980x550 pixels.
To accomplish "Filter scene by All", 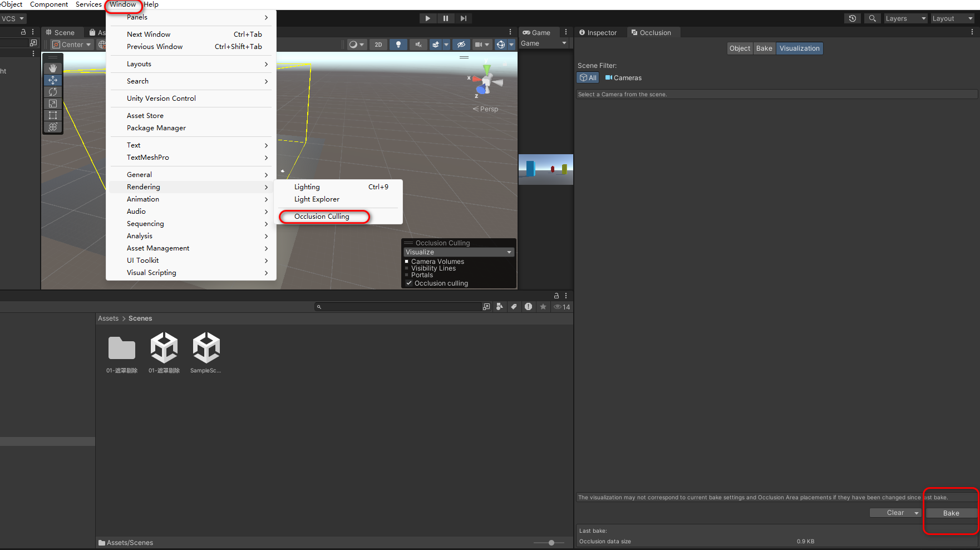I will click(588, 78).
